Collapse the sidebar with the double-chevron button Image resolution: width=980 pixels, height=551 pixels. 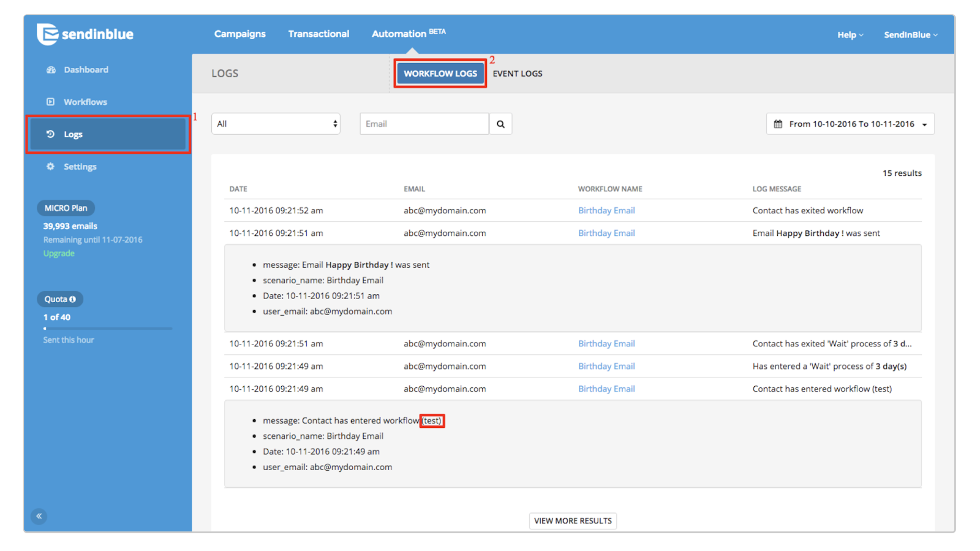[39, 516]
